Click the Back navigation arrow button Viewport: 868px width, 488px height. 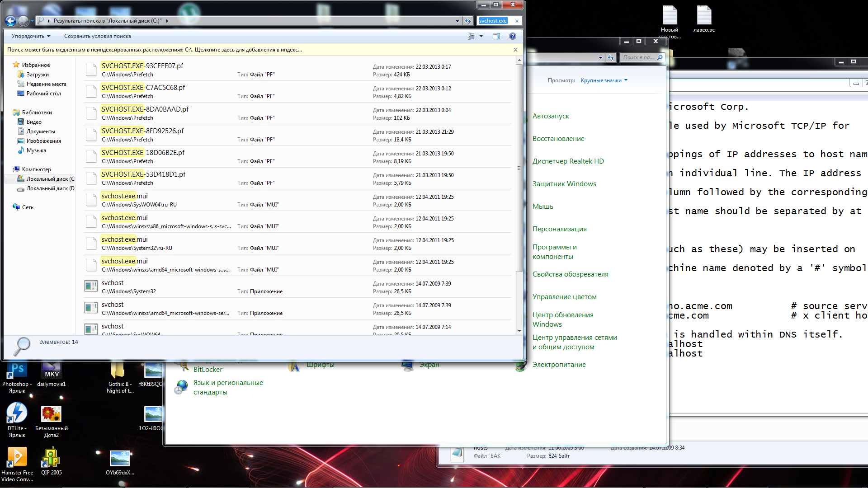pos(10,21)
